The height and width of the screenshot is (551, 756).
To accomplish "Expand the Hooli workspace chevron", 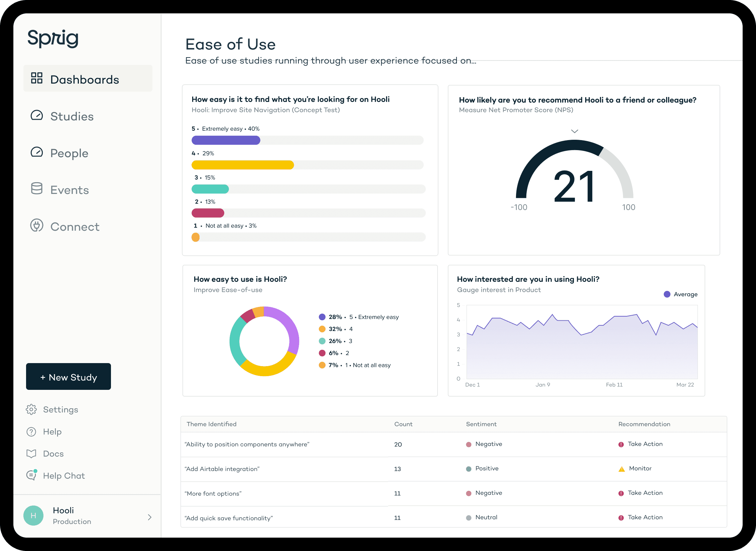I will click(x=149, y=517).
